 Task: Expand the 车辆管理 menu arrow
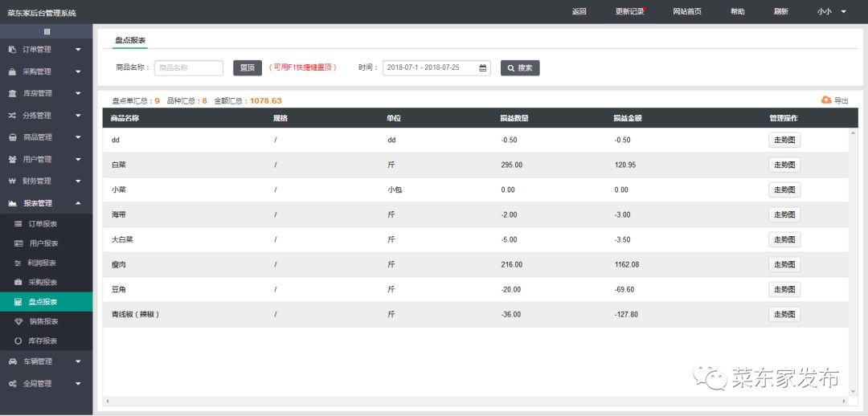point(78,361)
